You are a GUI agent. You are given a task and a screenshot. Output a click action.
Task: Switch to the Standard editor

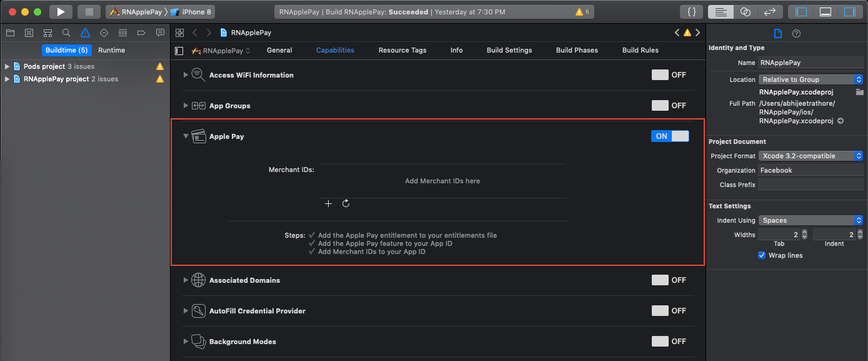[x=720, y=12]
